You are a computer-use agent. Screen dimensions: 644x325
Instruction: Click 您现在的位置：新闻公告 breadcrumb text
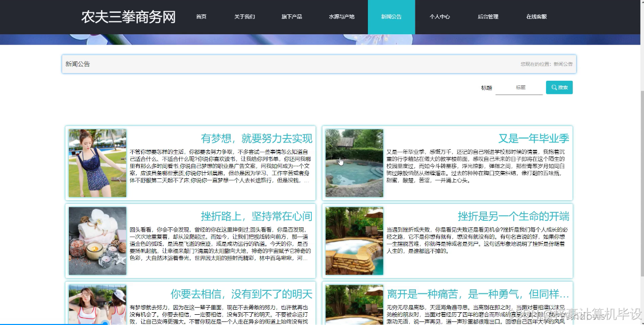pyautogui.click(x=547, y=64)
